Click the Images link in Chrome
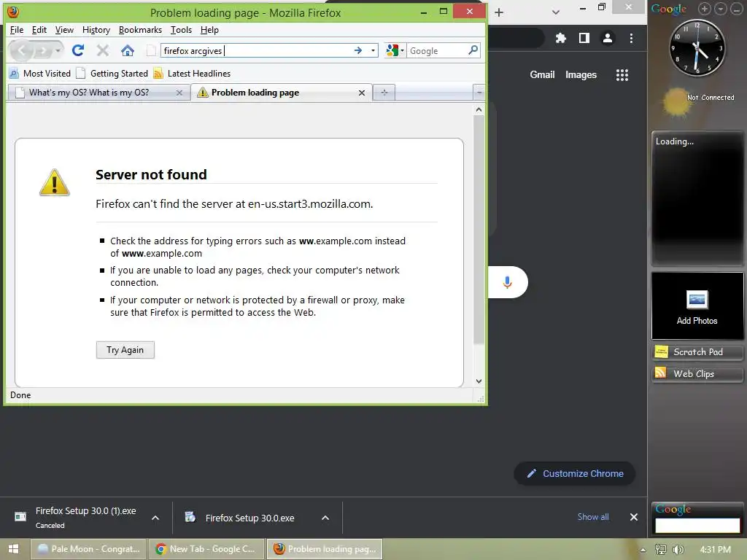The width and height of the screenshot is (747, 560). click(x=581, y=75)
